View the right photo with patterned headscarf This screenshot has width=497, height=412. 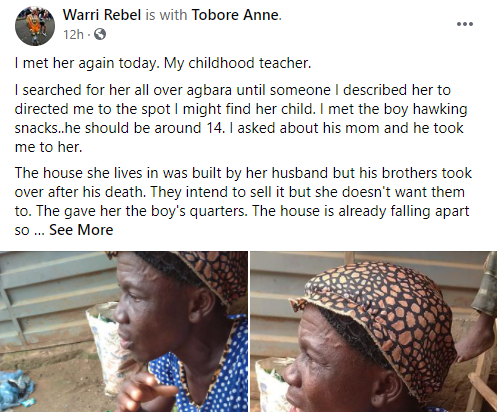(x=373, y=331)
